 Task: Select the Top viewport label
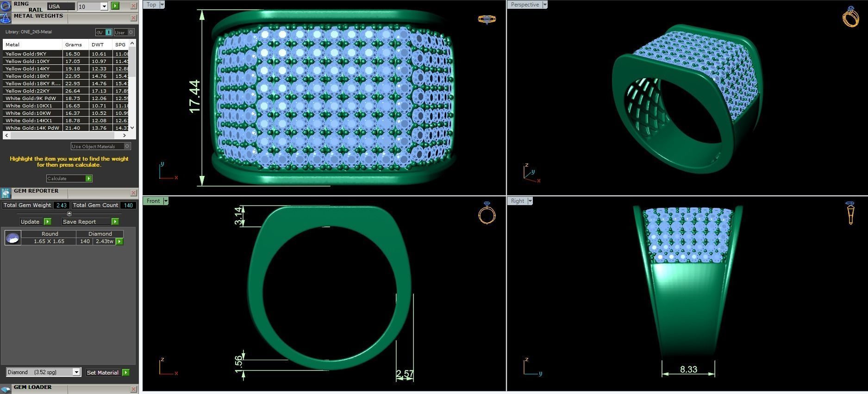pos(151,5)
